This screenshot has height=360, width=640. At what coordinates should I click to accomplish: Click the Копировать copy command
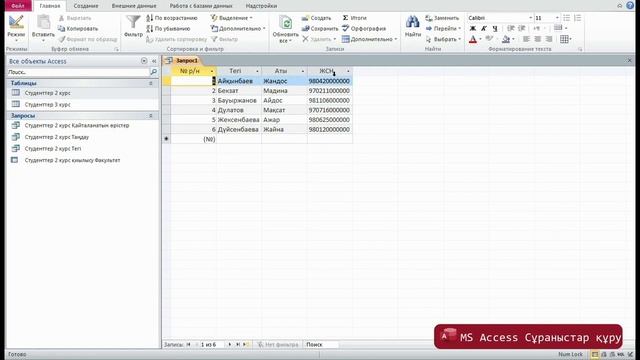78,29
